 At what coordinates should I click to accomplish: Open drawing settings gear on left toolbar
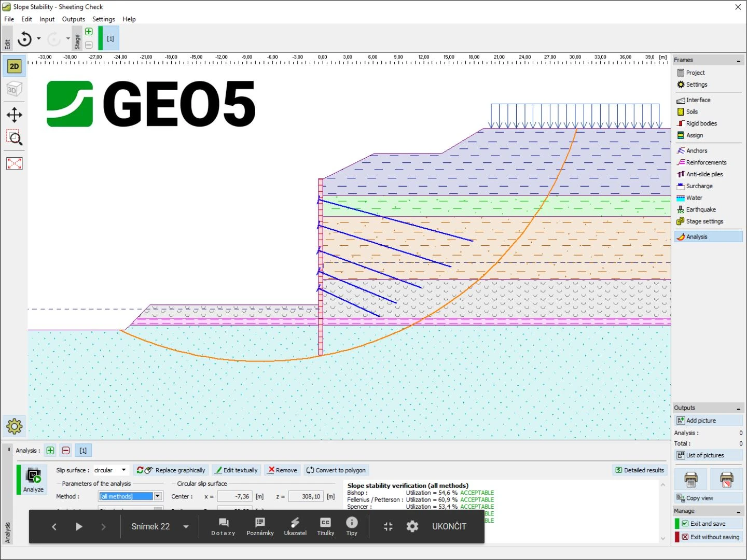coord(14,426)
